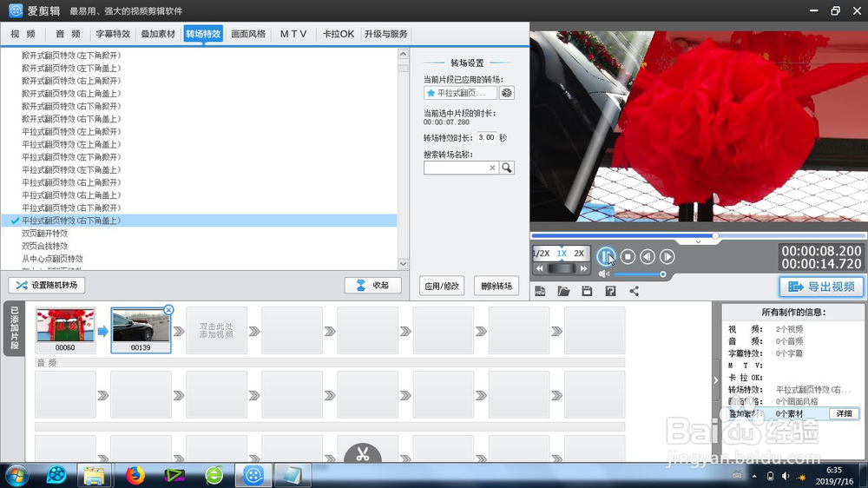
Task: Save the project with the floppy disk icon
Action: pyautogui.click(x=587, y=291)
